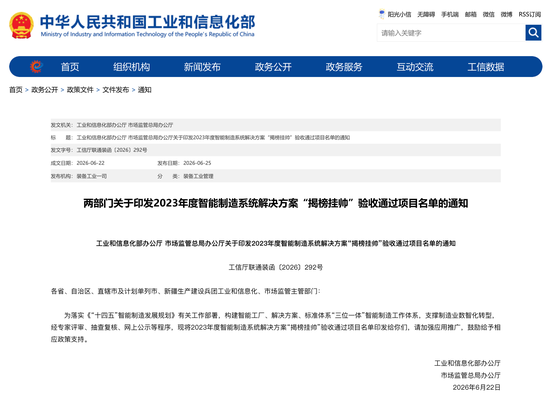Click the 微信 link in top bar
Image resolution: width=550 pixels, height=398 pixels.
point(489,14)
